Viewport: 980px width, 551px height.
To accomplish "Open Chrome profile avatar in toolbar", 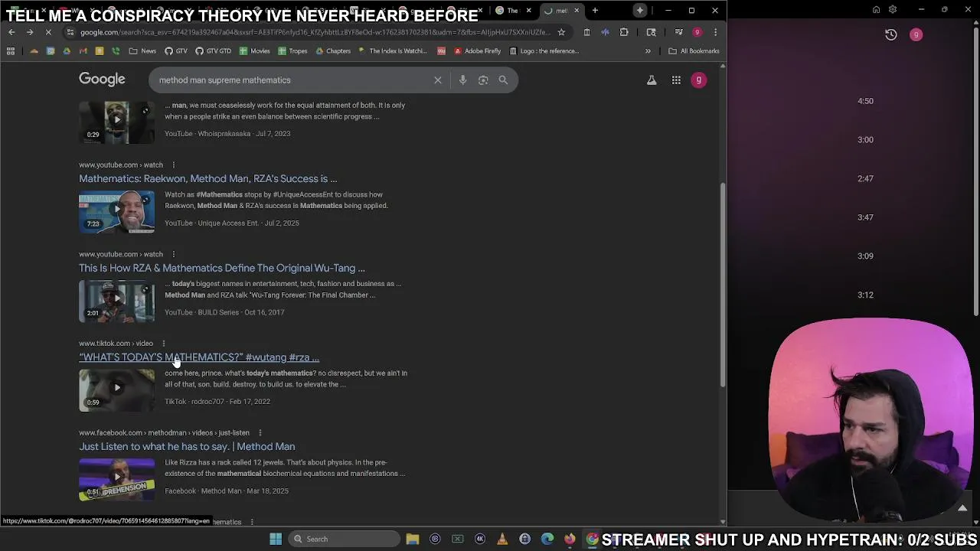I will [697, 32].
